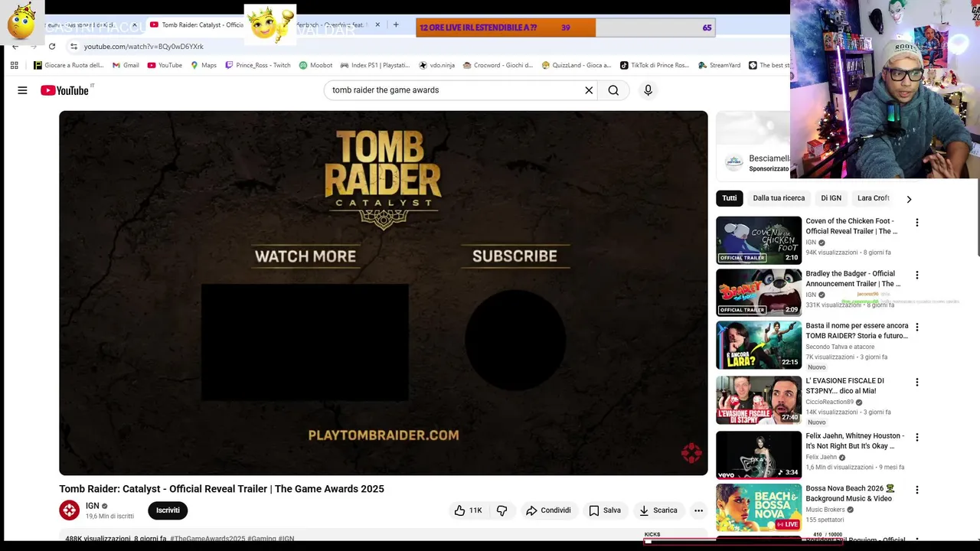Open the #TheGameAwards2025 hashtag
Screen dimensions: 980x551
pyautogui.click(x=207, y=539)
